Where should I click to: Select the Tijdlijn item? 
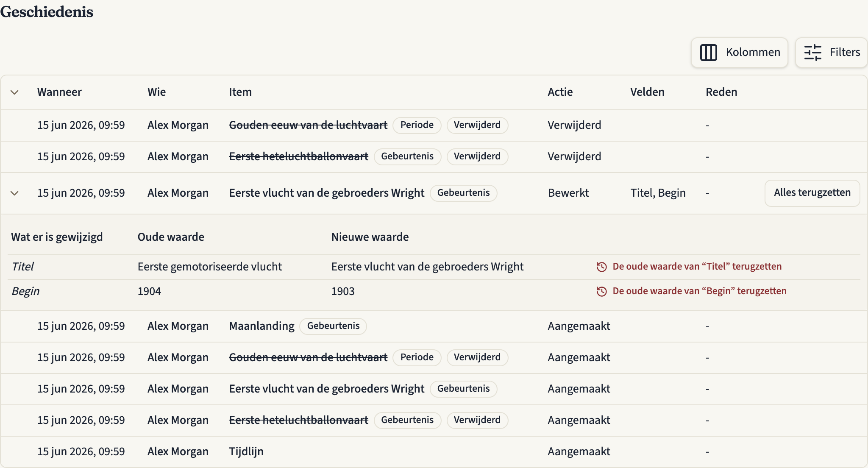tap(246, 451)
